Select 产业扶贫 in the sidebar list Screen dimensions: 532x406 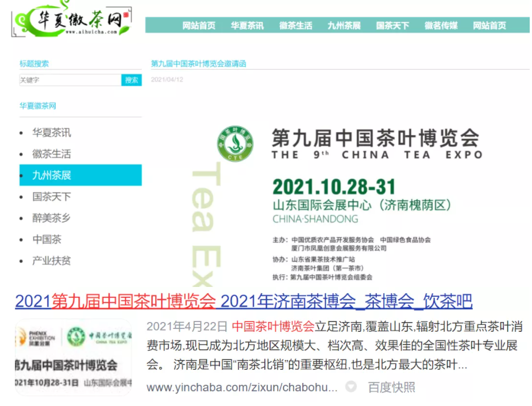click(52, 261)
